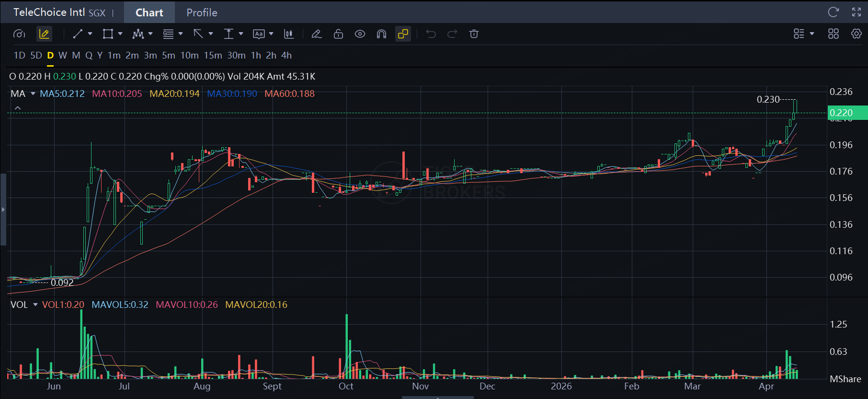The image size is (868, 399).
Task: Select the text annotation tool
Action: [259, 34]
